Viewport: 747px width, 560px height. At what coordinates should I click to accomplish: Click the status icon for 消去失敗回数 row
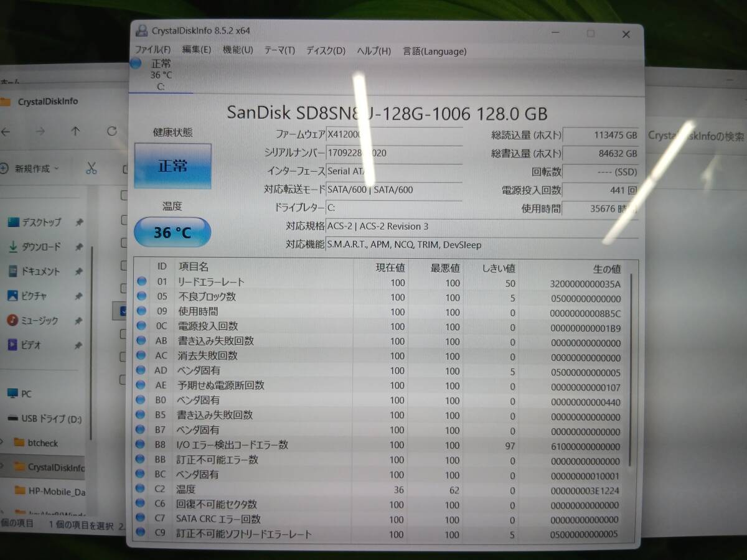[x=141, y=356]
